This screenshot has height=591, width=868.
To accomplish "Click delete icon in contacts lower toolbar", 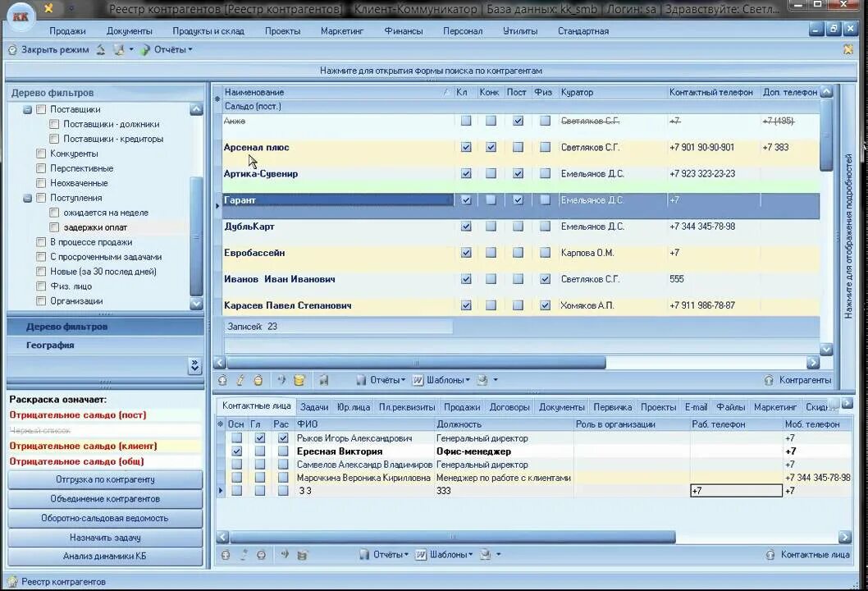I will click(261, 554).
